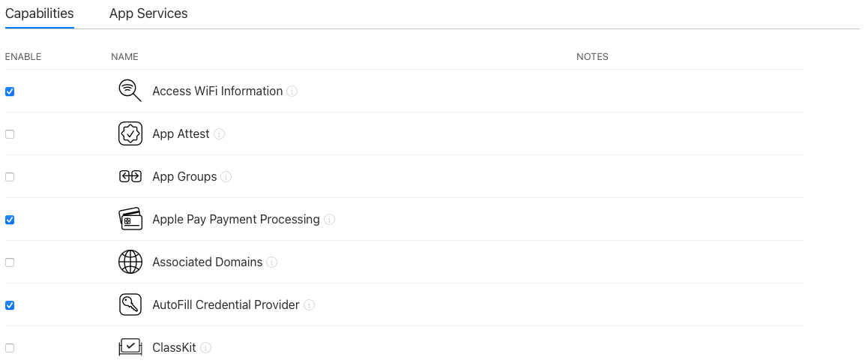Image resolution: width=868 pixels, height=363 pixels.
Task: View info for Apple Pay Payment Processing
Action: click(329, 220)
